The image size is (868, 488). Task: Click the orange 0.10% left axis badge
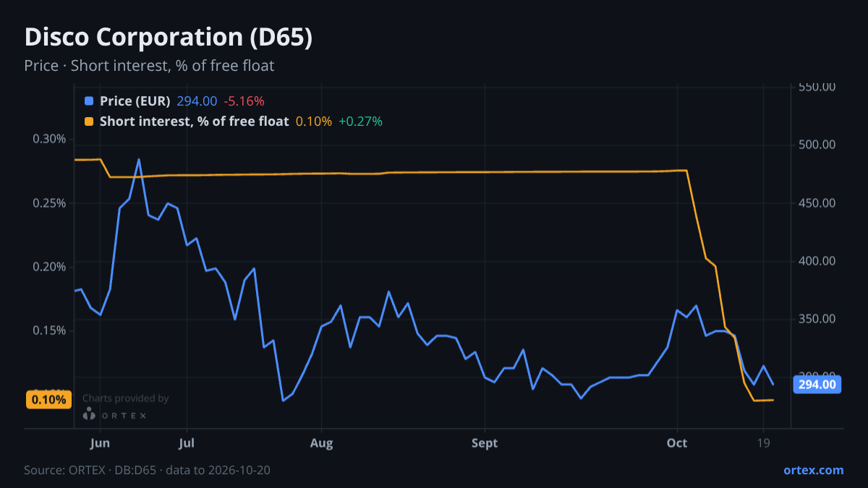coord(48,399)
